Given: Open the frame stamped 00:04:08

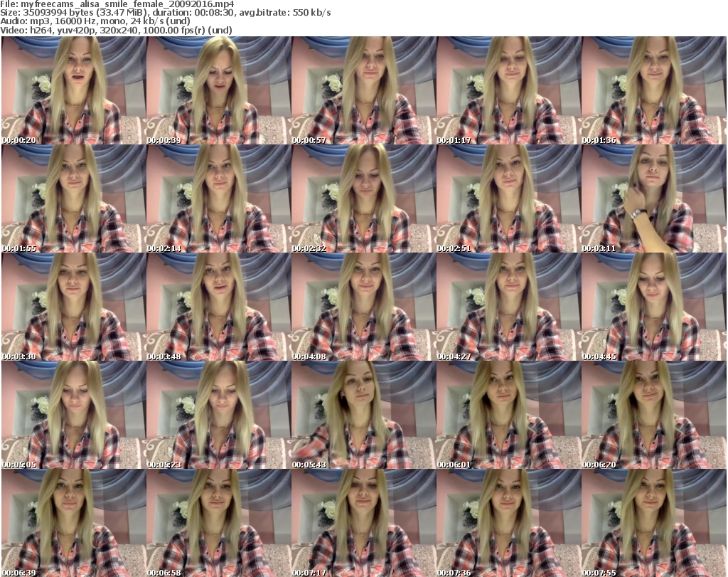Looking at the screenshot, I should (x=363, y=307).
